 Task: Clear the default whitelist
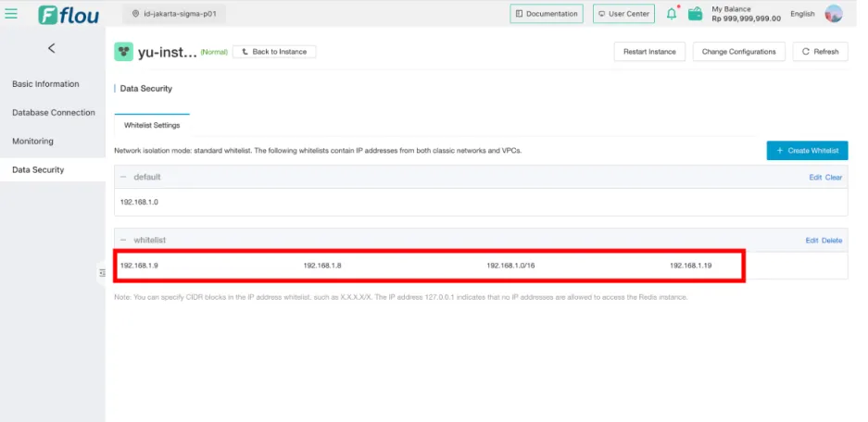pos(834,178)
